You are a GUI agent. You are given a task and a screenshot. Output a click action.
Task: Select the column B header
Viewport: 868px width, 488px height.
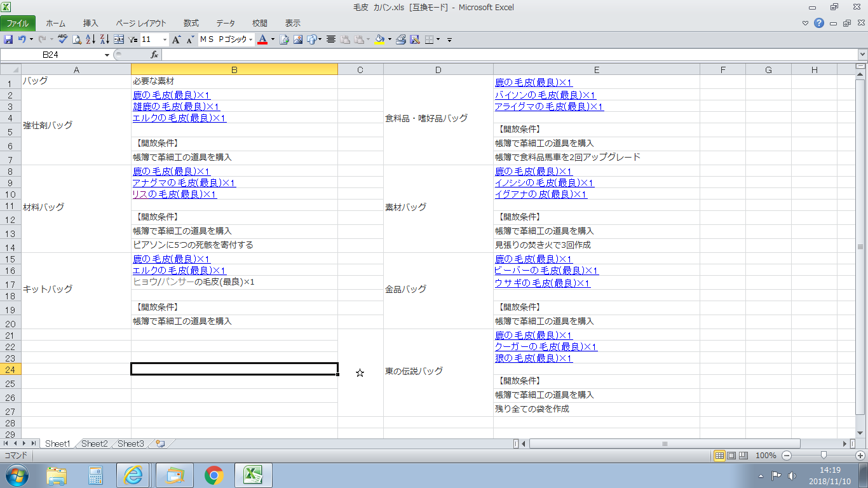(234, 70)
